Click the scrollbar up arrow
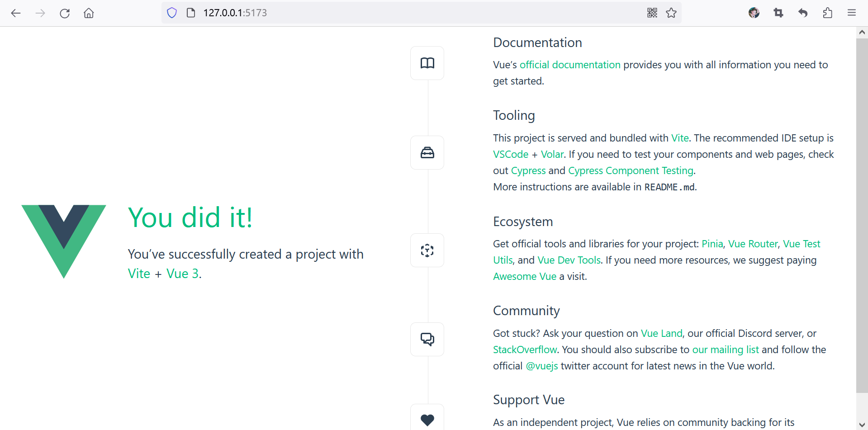The width and height of the screenshot is (868, 430). pos(862,32)
